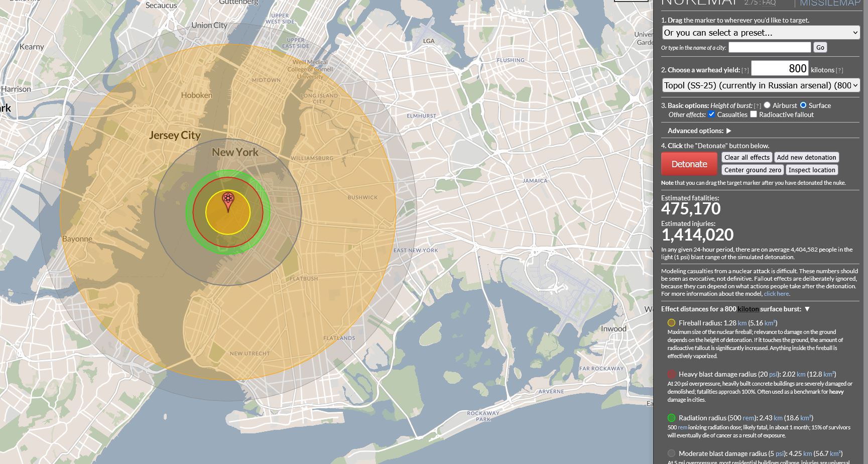Click the Detonate button
Viewport: 868px width, 464px height.
tap(689, 164)
